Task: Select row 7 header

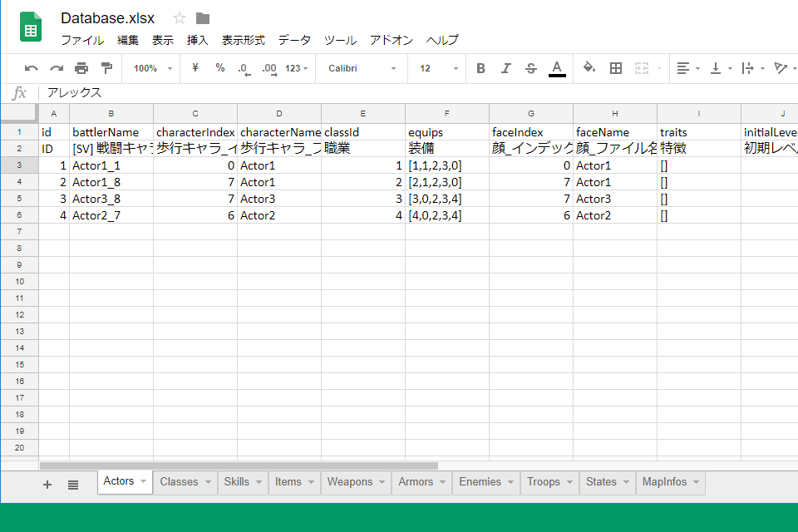Action: click(x=19, y=232)
